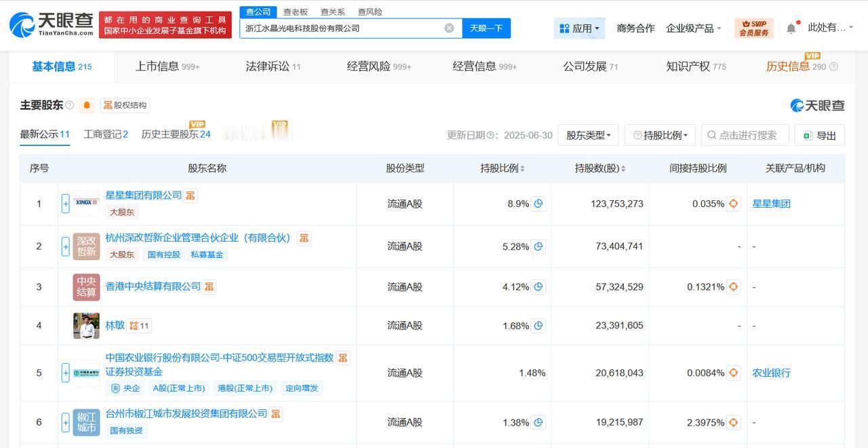Open the 历史信息 VIP tab
Screen dimensions: 868x448
[x=796, y=67]
